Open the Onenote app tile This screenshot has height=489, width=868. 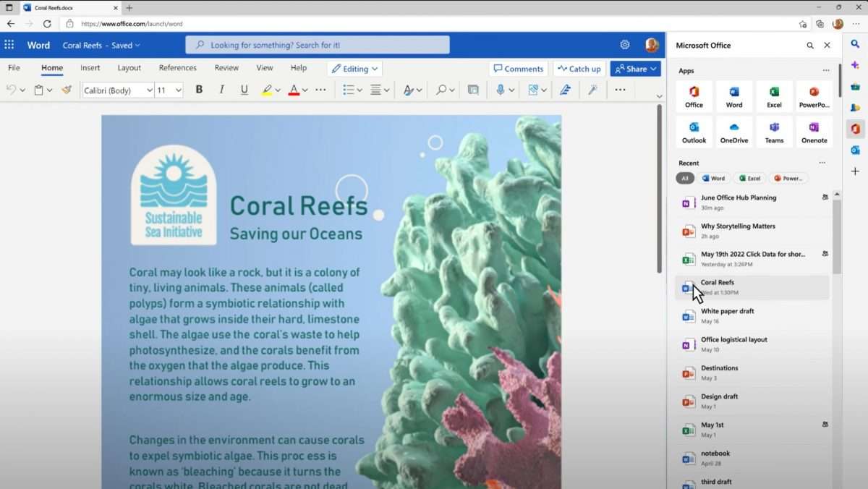(x=814, y=132)
